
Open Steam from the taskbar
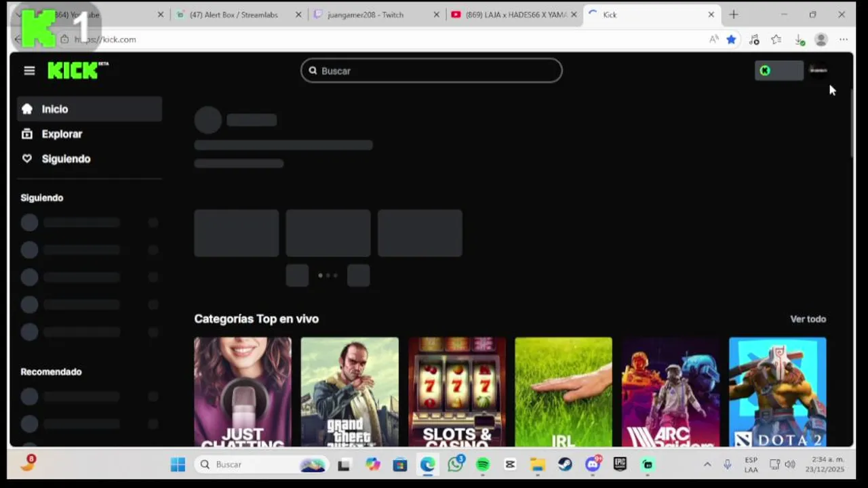[565, 464]
